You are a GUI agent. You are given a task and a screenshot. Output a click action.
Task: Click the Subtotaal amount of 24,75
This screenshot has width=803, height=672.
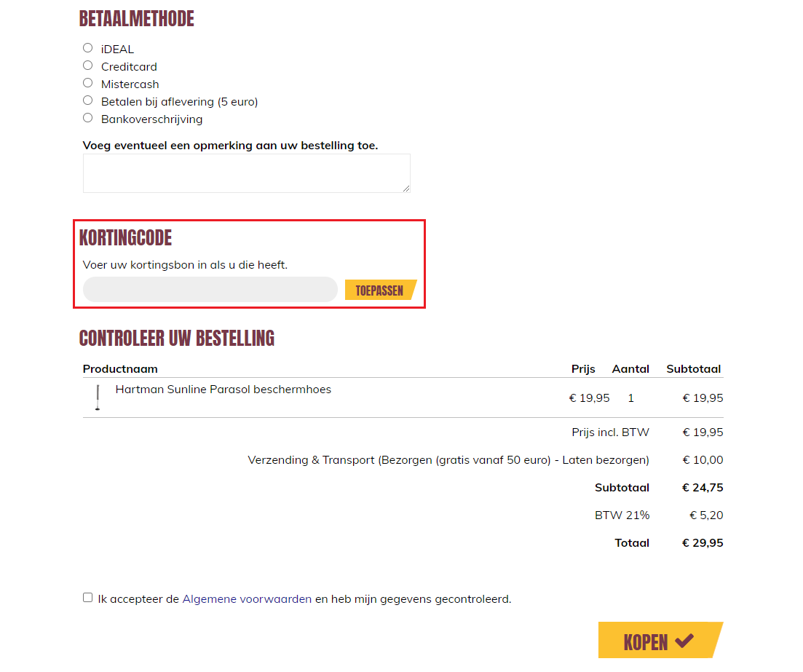pos(702,487)
